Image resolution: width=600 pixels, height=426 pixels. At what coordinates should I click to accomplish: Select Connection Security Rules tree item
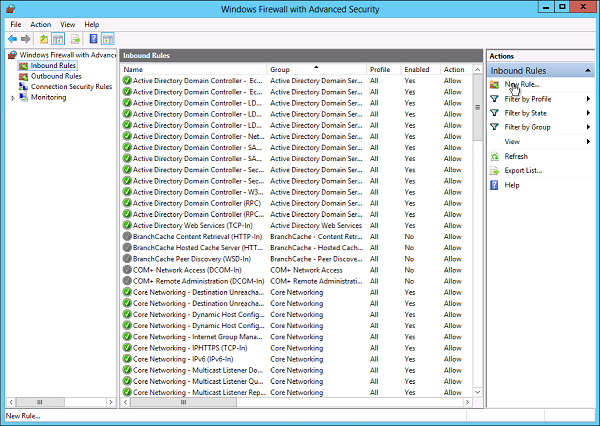pos(72,87)
